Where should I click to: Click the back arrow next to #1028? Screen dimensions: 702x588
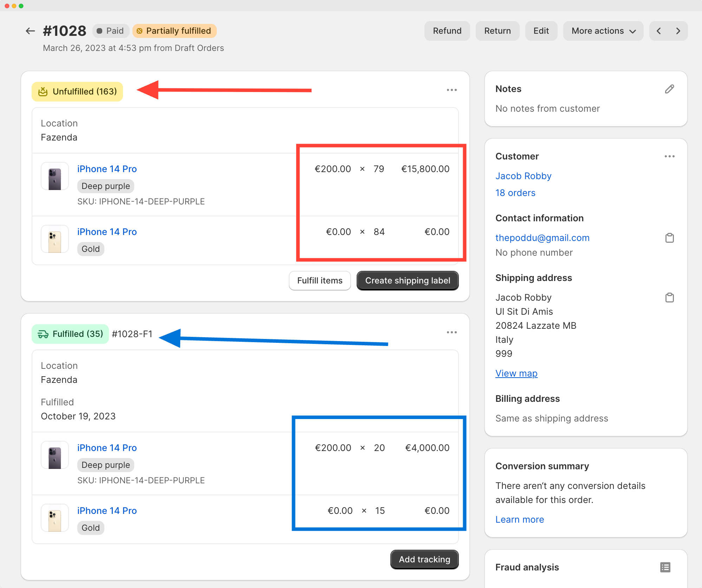click(x=30, y=31)
